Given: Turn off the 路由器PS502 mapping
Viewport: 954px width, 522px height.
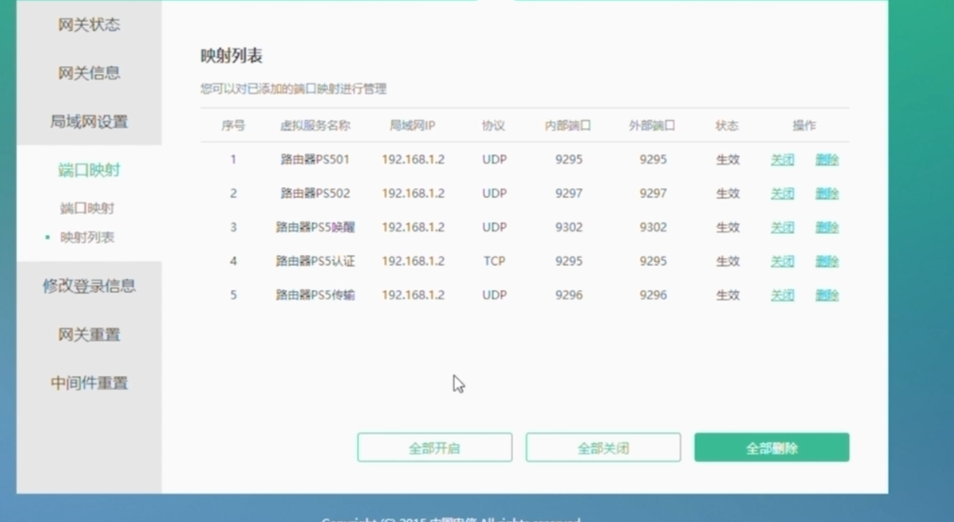Looking at the screenshot, I should tap(782, 194).
